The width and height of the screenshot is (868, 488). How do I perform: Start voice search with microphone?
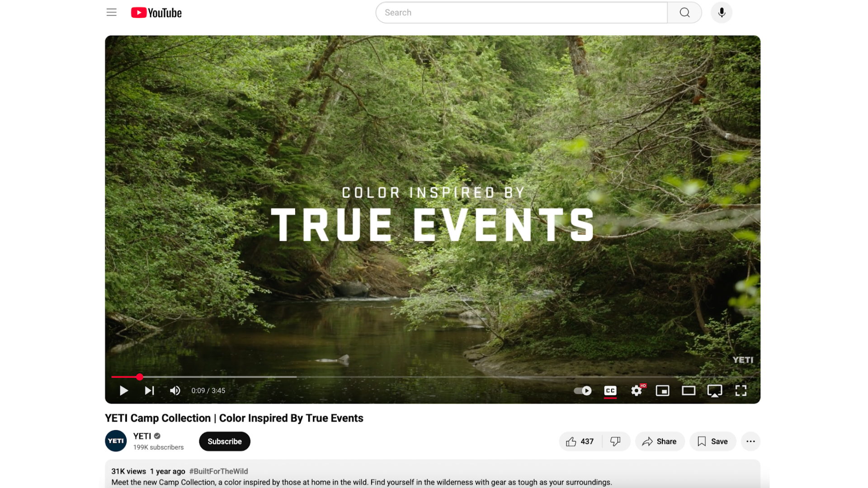pos(722,13)
